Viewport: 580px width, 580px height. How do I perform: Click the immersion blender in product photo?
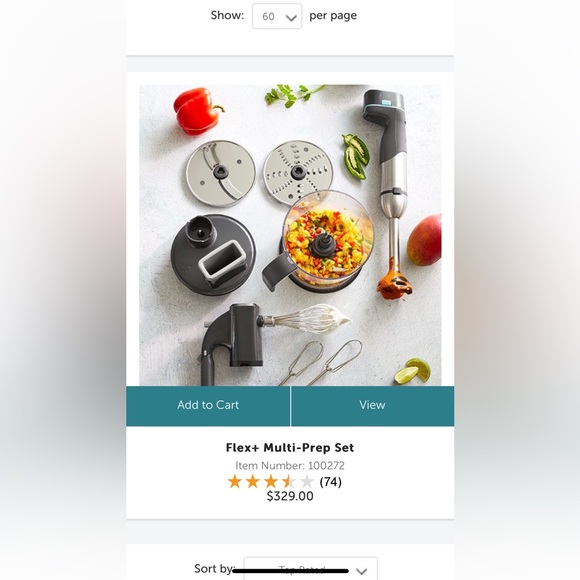click(390, 192)
